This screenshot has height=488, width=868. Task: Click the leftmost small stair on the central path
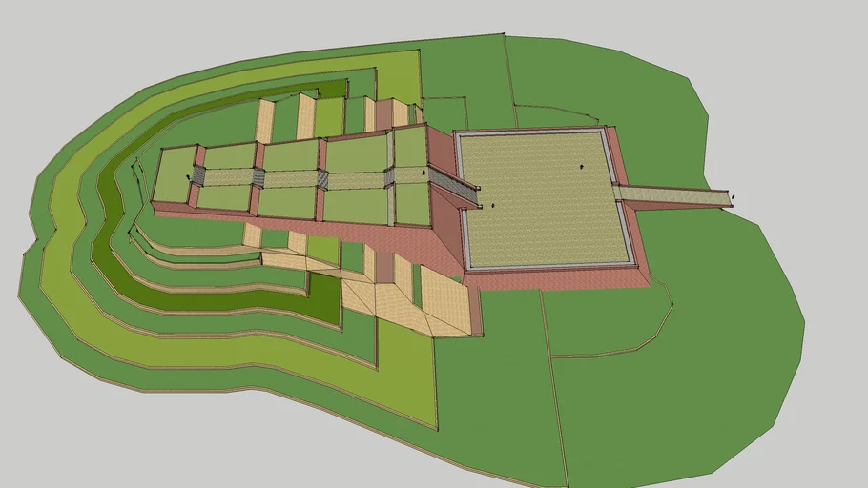point(199,175)
